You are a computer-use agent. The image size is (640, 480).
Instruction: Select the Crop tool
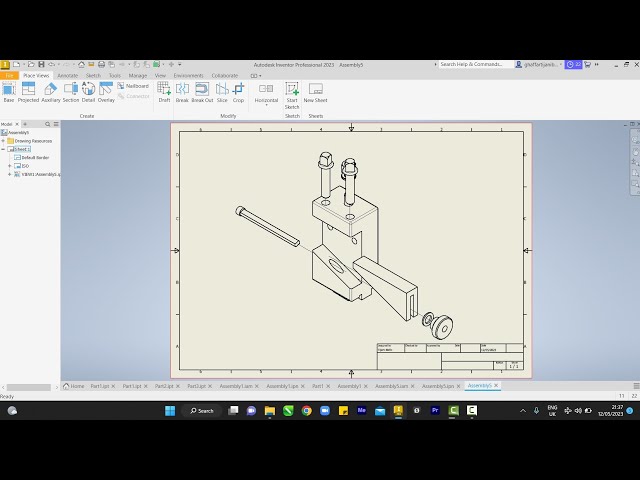(x=238, y=92)
